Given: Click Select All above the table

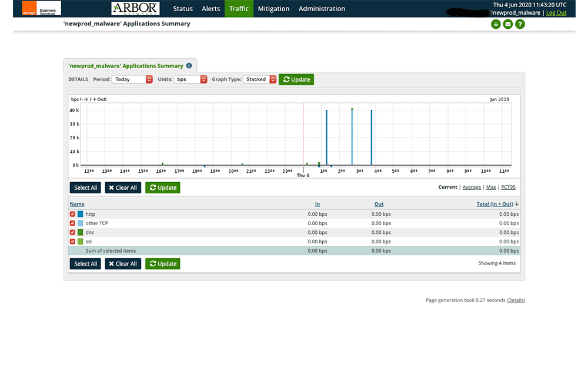Looking at the screenshot, I should pyautogui.click(x=85, y=187).
